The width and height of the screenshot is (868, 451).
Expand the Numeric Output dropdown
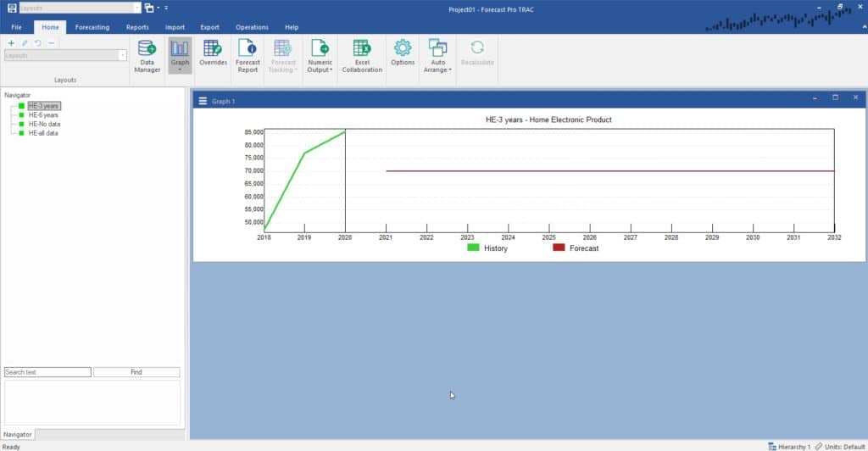click(320, 70)
